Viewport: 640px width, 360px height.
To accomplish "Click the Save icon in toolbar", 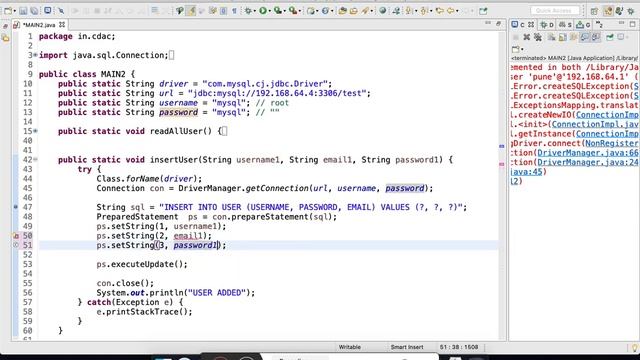I will pyautogui.click(x=23, y=11).
